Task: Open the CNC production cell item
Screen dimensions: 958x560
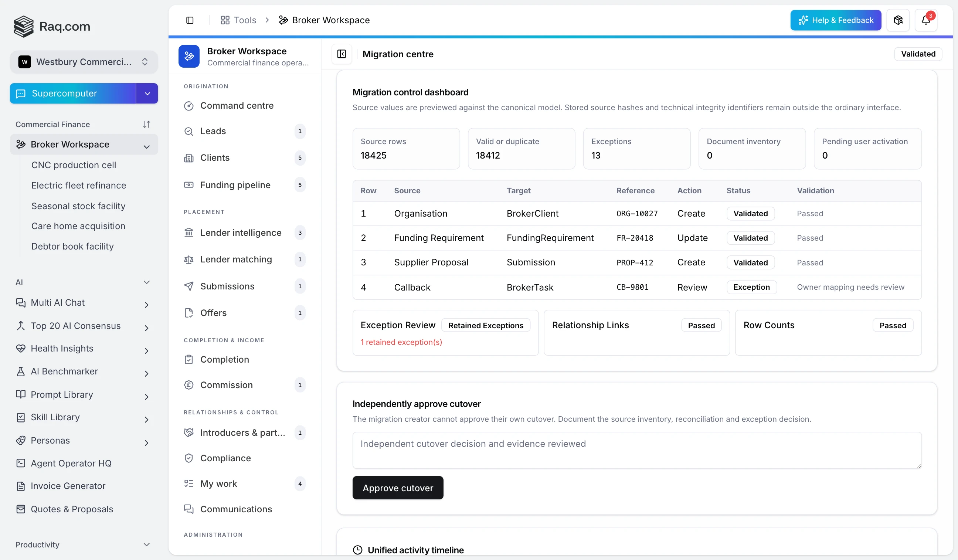Action: 74,165
